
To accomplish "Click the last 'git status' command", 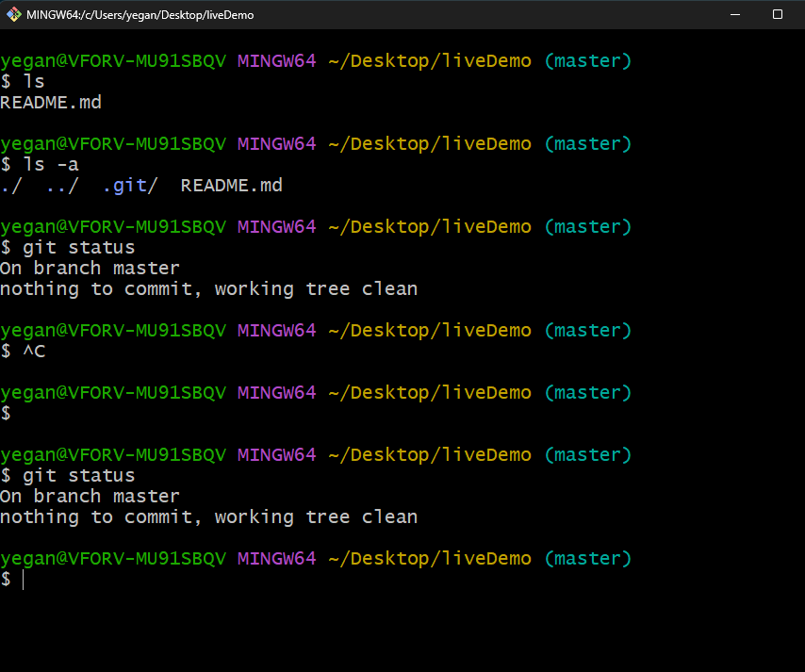I will (x=78, y=475).
